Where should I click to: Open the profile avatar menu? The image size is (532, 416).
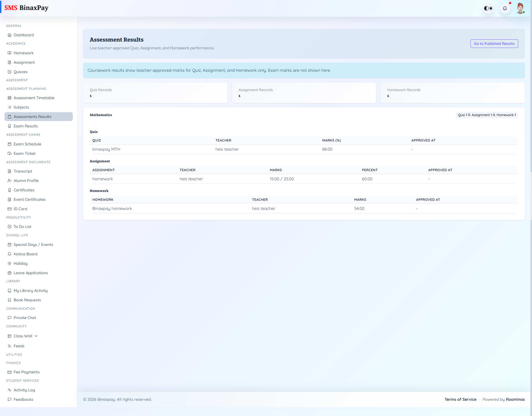tap(521, 8)
